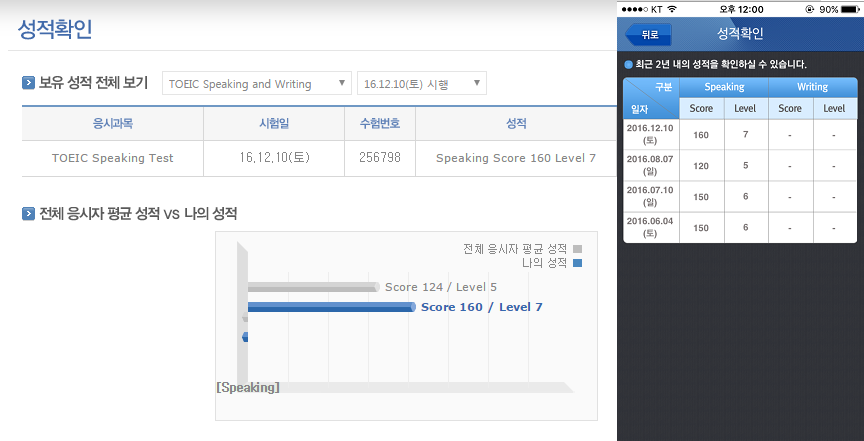Click the arrow icon beside 전체 응시자 평균 성적

(x=28, y=213)
